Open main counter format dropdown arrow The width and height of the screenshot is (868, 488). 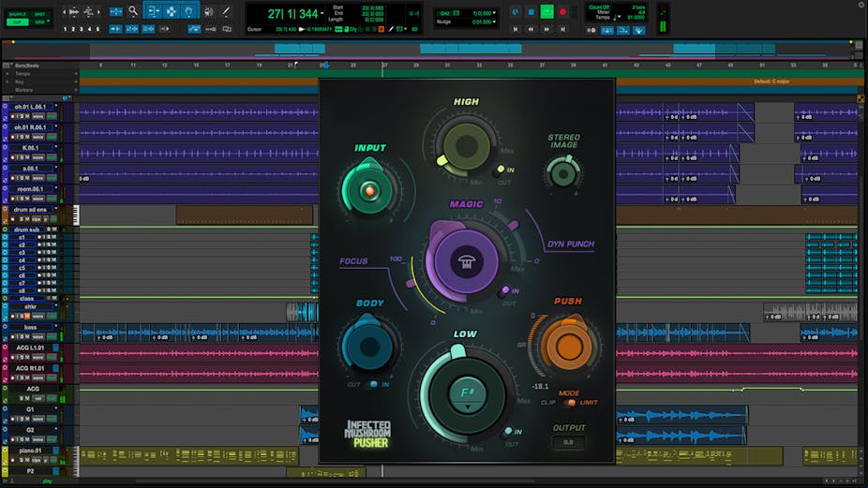(x=322, y=11)
